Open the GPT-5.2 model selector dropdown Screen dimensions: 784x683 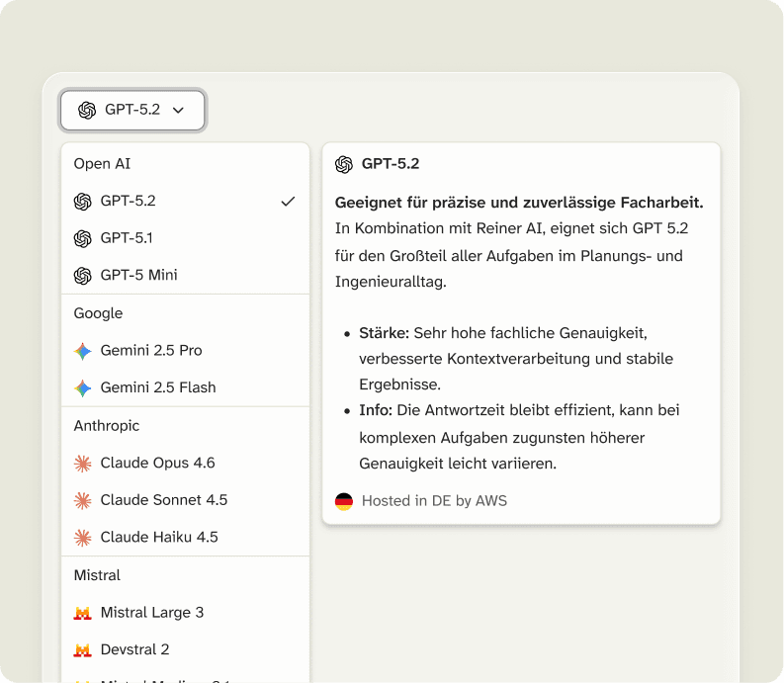coord(132,110)
